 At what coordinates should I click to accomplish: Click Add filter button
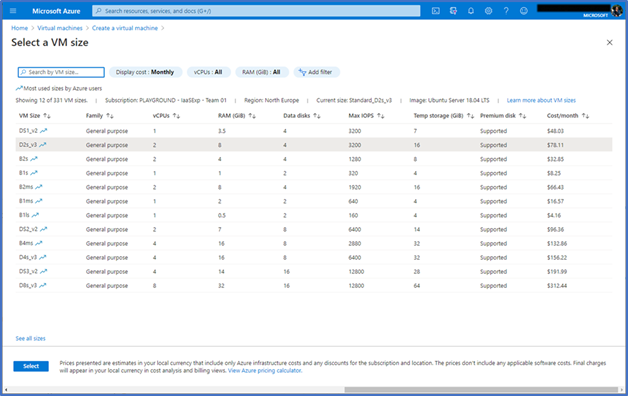coord(316,72)
